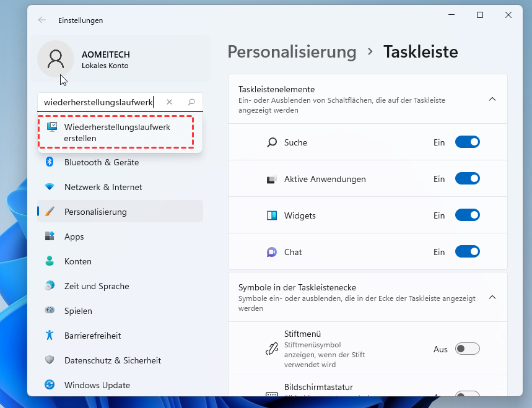This screenshot has height=408, width=532.
Task: Collapse the Taskleistenelemente section
Action: 492,99
